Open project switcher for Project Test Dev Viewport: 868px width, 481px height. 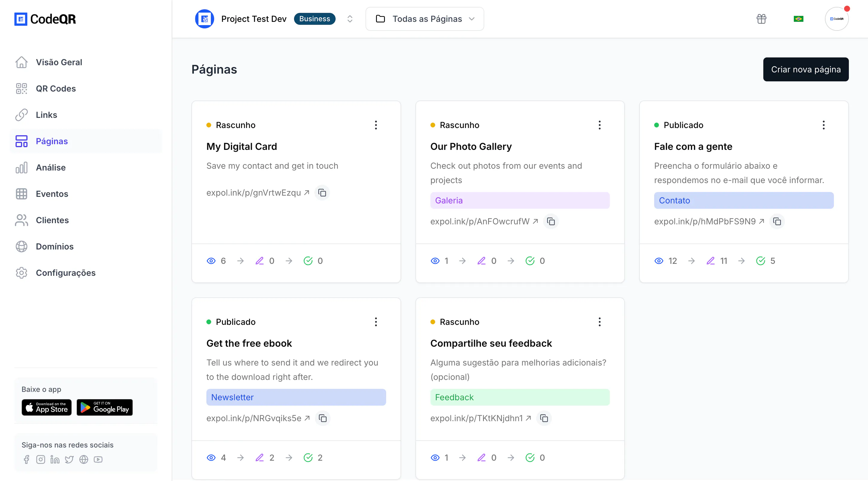point(350,19)
